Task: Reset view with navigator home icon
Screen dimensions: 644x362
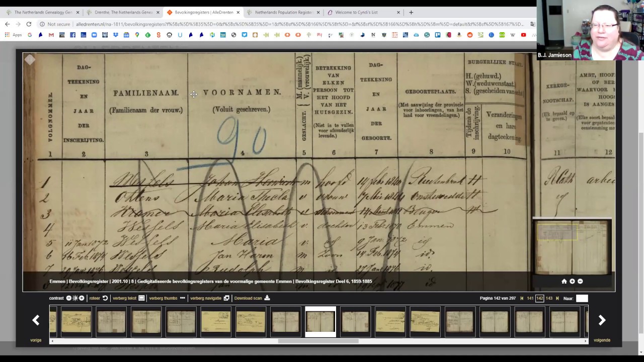Action: pos(564,282)
